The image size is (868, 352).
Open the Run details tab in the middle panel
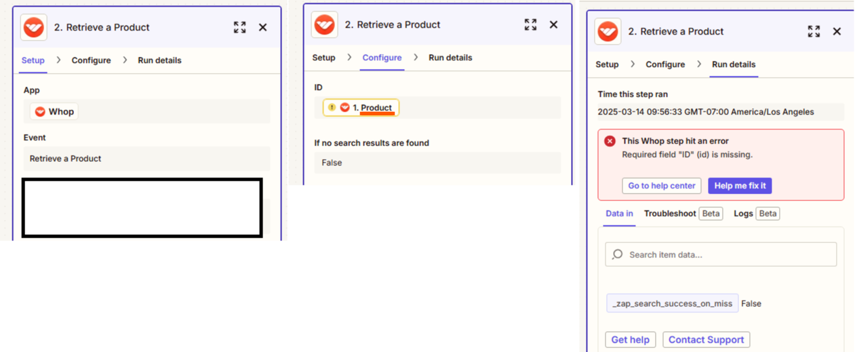click(450, 58)
